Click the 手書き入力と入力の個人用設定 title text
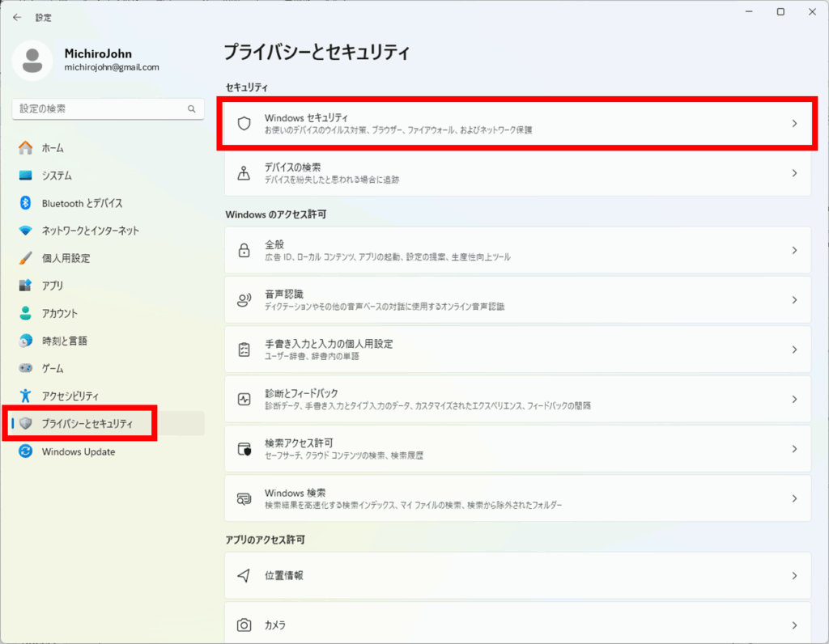The width and height of the screenshot is (829, 644). [329, 344]
